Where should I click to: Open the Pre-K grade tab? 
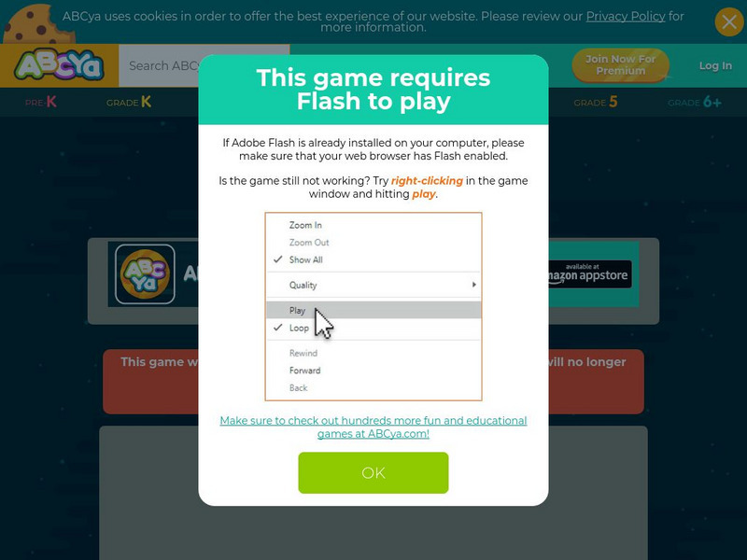point(41,102)
